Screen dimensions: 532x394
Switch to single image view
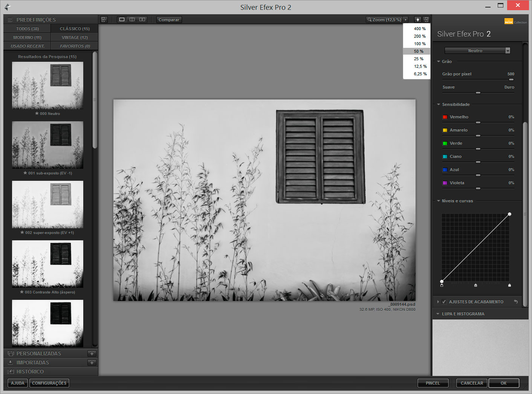pyautogui.click(x=122, y=20)
